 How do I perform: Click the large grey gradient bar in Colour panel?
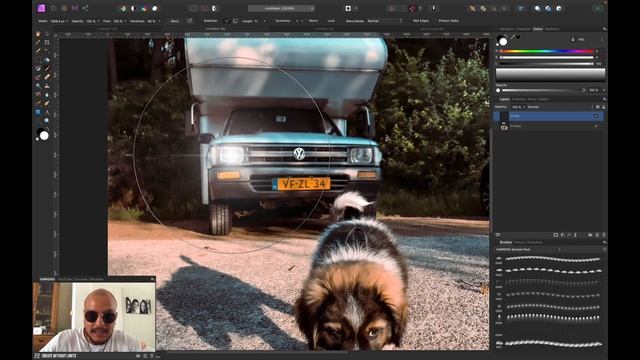(550, 75)
